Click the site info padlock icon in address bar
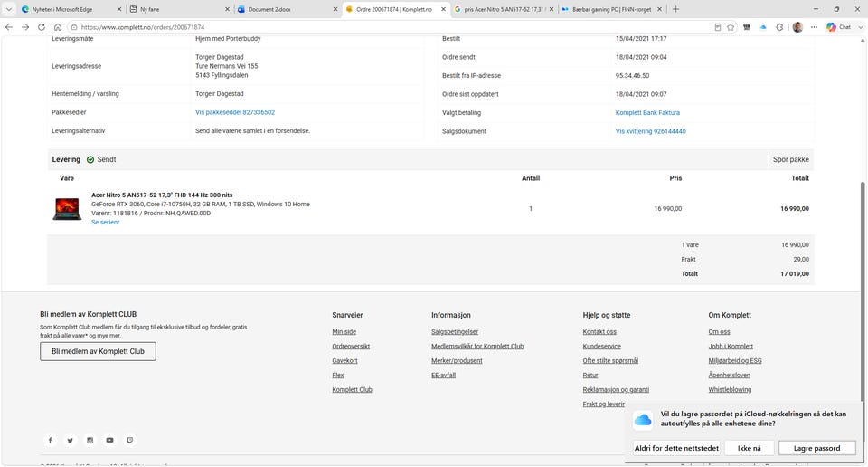Image resolution: width=868 pixels, height=467 pixels. coord(74,26)
